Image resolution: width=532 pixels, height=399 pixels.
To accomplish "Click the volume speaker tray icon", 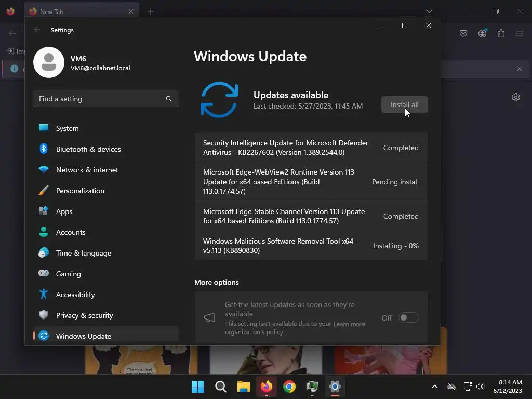I will click(480, 387).
